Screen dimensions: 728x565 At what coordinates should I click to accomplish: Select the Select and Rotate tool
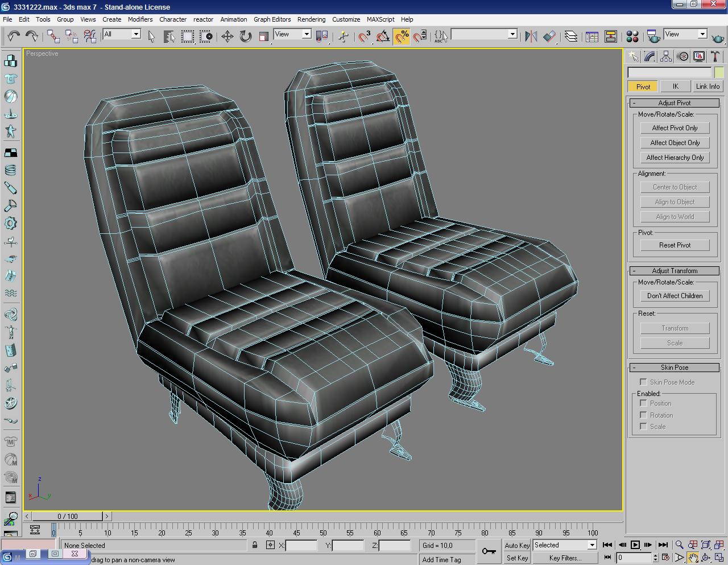click(245, 36)
